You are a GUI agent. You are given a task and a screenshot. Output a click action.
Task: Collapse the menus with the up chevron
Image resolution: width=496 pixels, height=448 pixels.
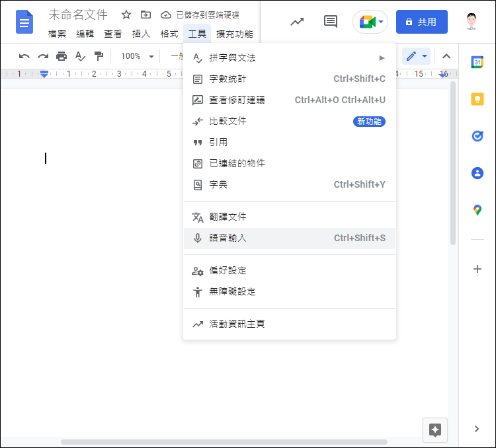(446, 56)
